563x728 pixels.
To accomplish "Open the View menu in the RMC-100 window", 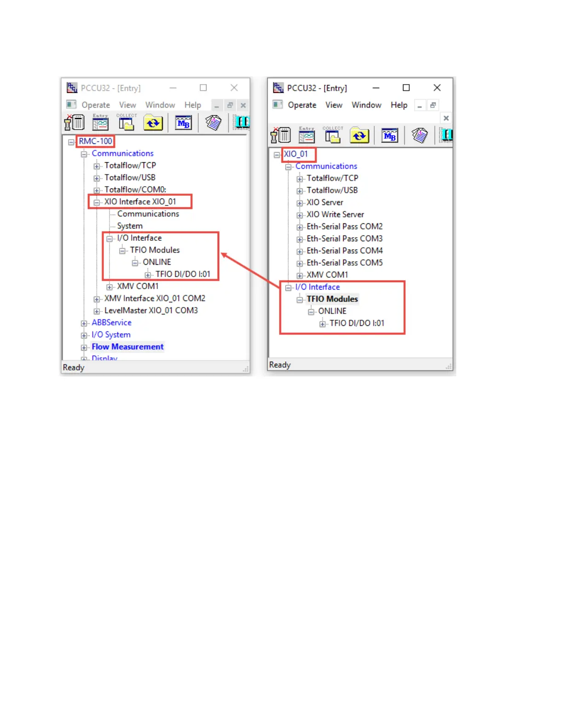I will click(127, 105).
